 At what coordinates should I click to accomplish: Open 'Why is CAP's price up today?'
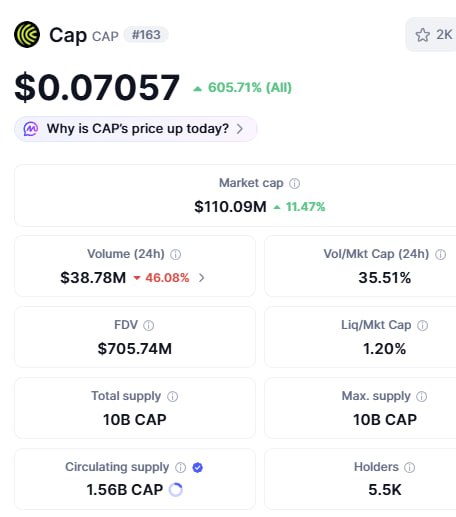coord(136,129)
